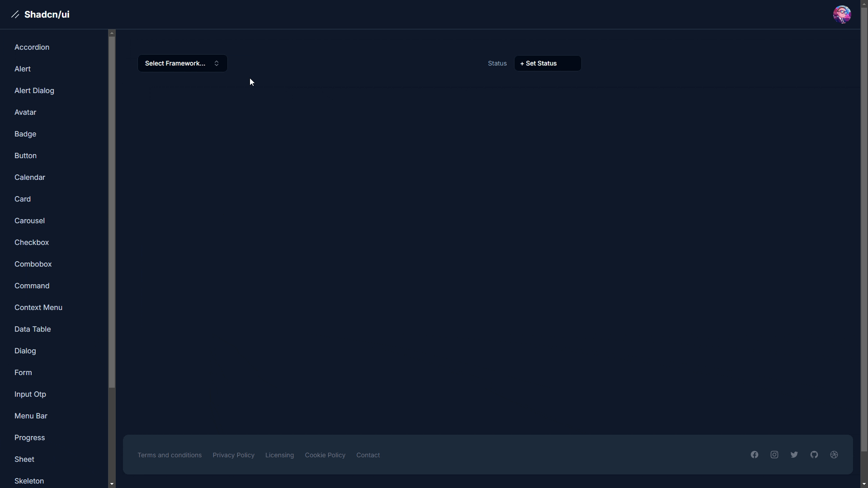This screenshot has width=868, height=488.
Task: Open the Dribbble icon at bottom right
Action: click(833, 455)
